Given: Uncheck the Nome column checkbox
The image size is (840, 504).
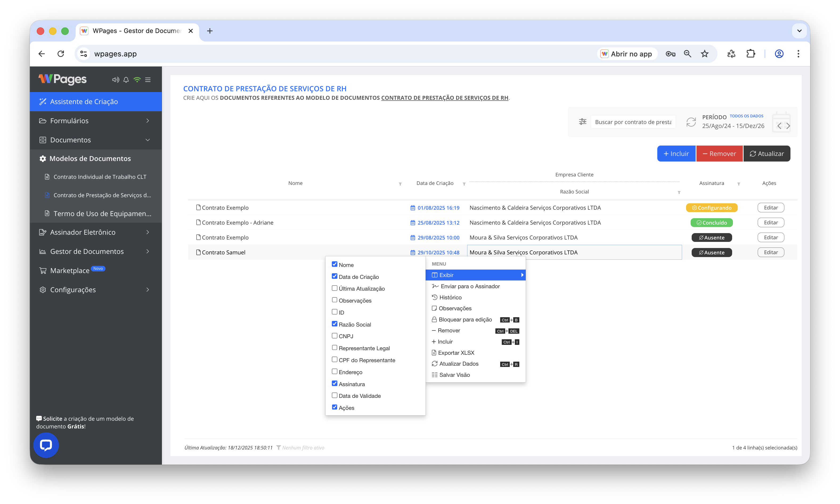Looking at the screenshot, I should point(335,264).
